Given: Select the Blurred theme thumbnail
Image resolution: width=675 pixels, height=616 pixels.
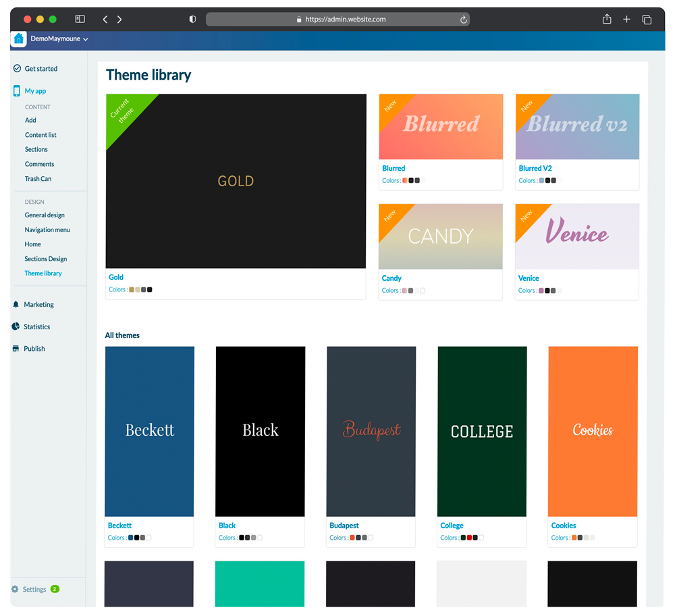Looking at the screenshot, I should (x=441, y=126).
